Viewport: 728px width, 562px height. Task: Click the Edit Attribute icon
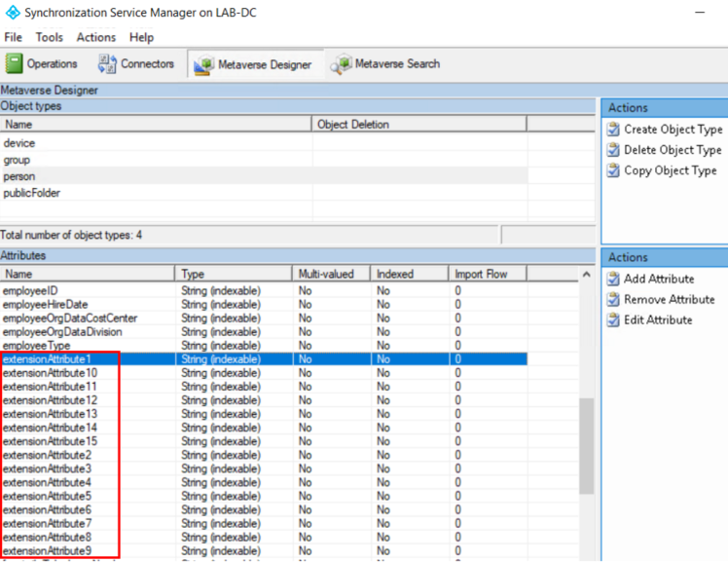coord(613,319)
